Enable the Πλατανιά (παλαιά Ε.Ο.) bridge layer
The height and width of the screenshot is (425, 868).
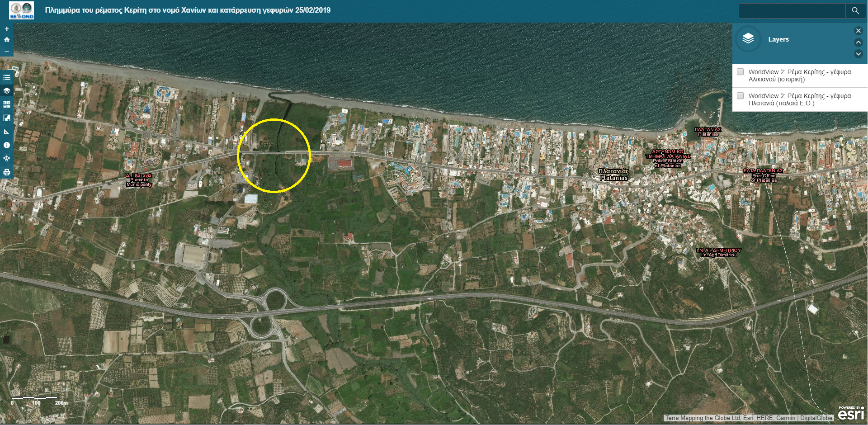point(740,96)
